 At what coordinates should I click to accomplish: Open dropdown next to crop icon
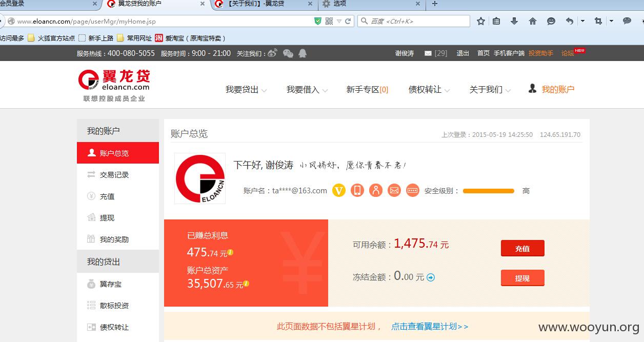coord(611,21)
